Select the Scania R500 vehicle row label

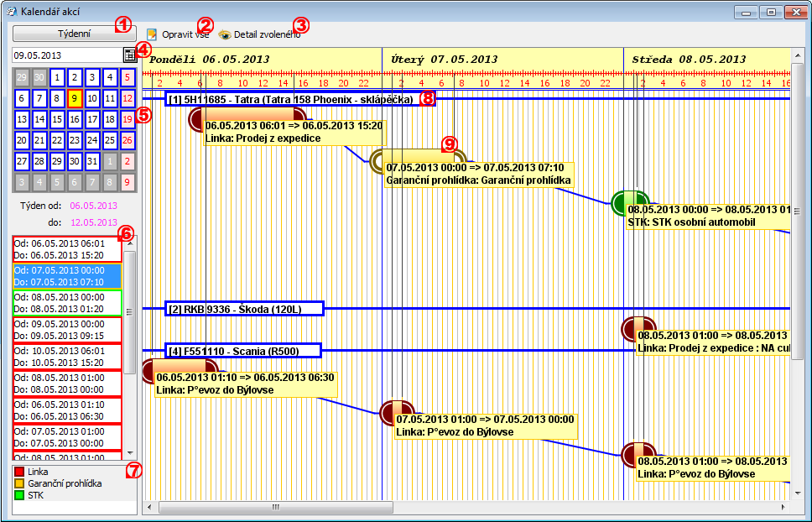point(243,350)
